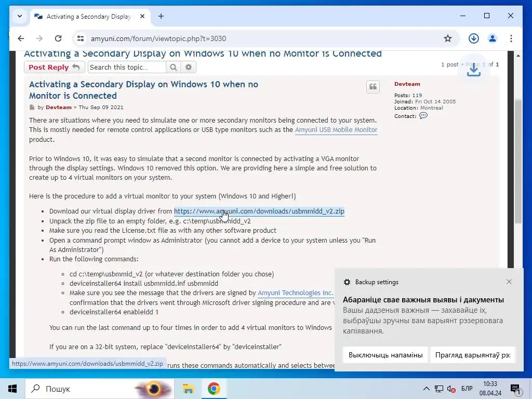
Task: Open the Amyuni Technologies Inc. link
Action: [295, 293]
